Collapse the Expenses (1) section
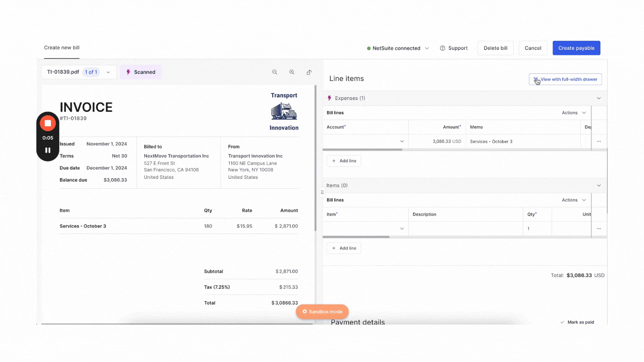The image size is (644, 362). point(599,98)
